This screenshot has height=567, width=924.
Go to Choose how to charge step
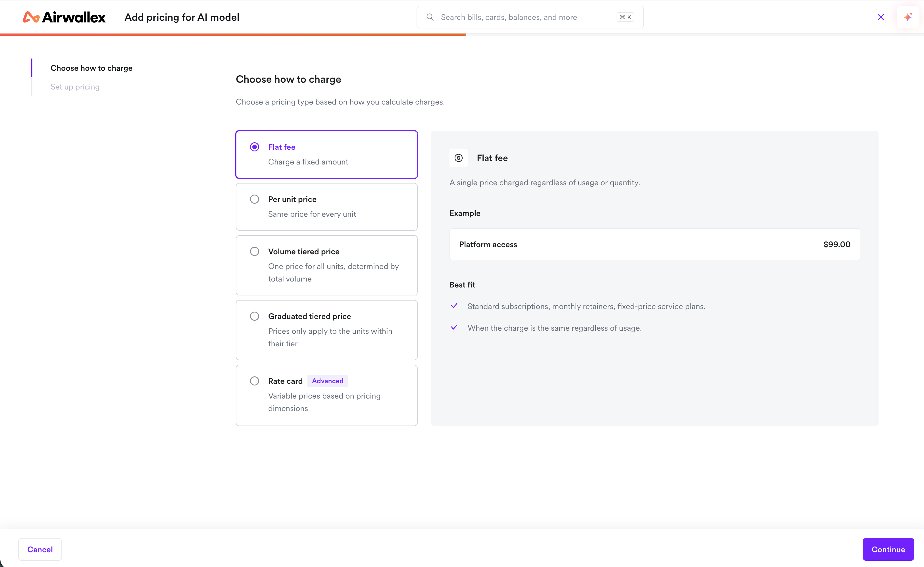(x=91, y=68)
